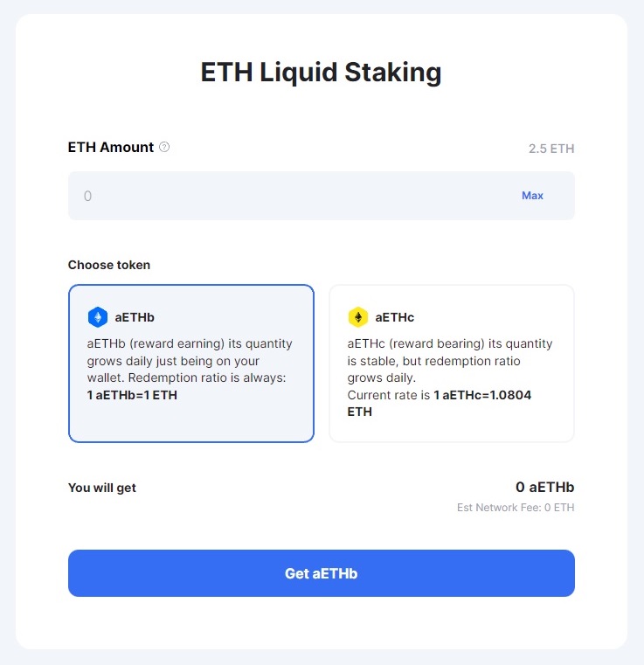644x665 pixels.
Task: Click the Choose token label
Action: point(109,265)
